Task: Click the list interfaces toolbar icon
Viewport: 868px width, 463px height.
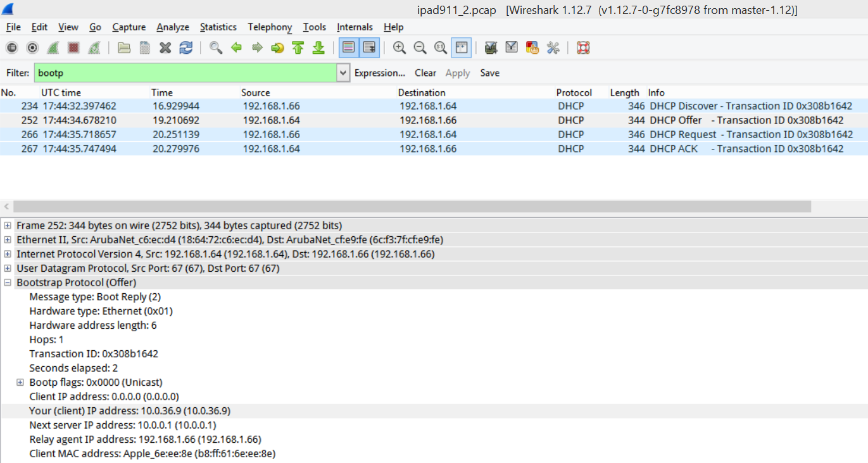Action: click(x=12, y=48)
